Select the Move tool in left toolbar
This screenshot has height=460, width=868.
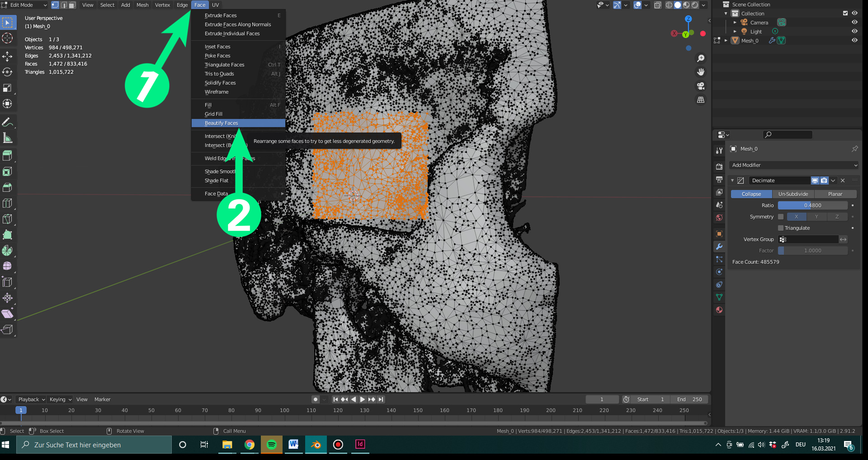[7, 56]
